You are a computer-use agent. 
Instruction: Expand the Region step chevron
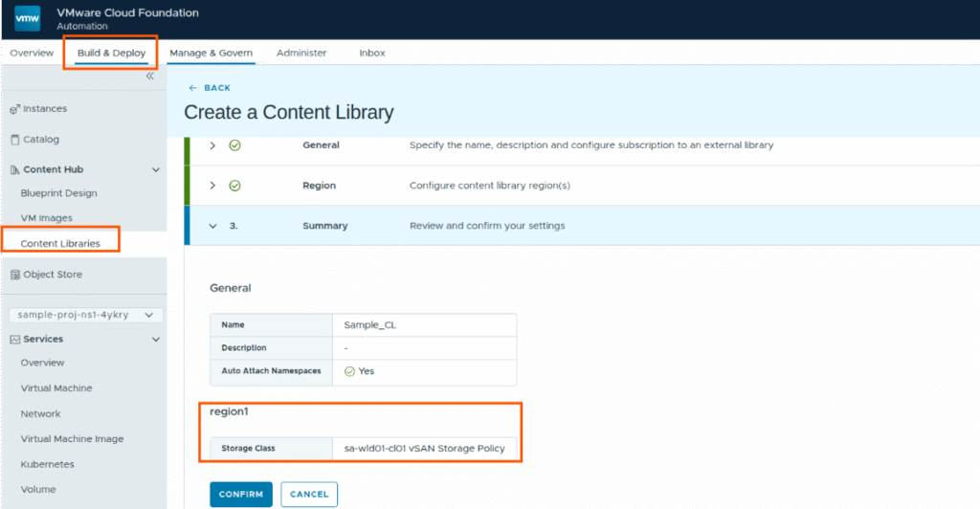click(x=212, y=186)
